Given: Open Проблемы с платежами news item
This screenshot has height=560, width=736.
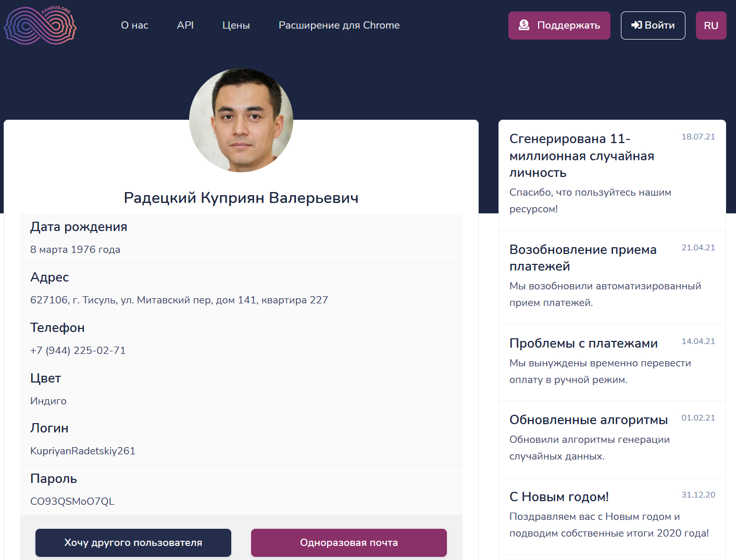Looking at the screenshot, I should point(583,343).
